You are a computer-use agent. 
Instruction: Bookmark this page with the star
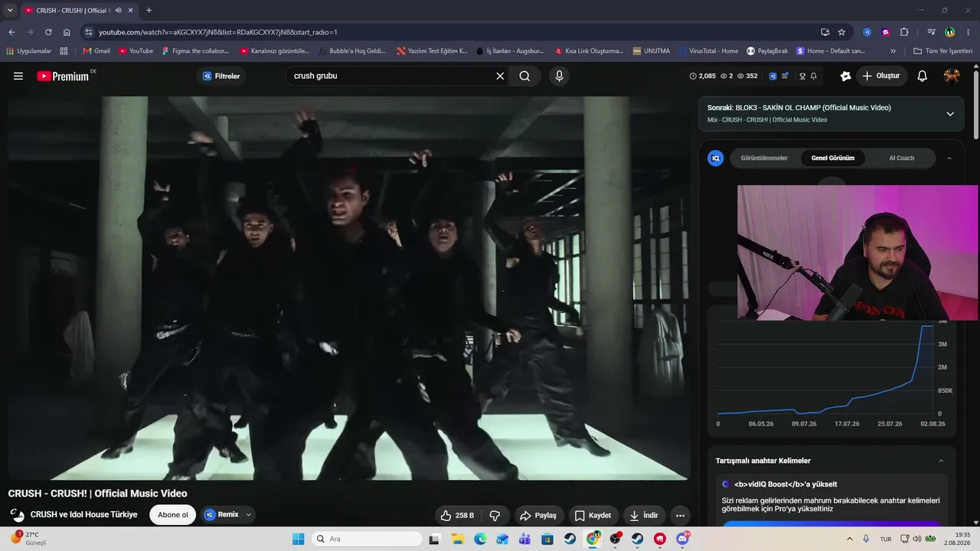pos(841,32)
